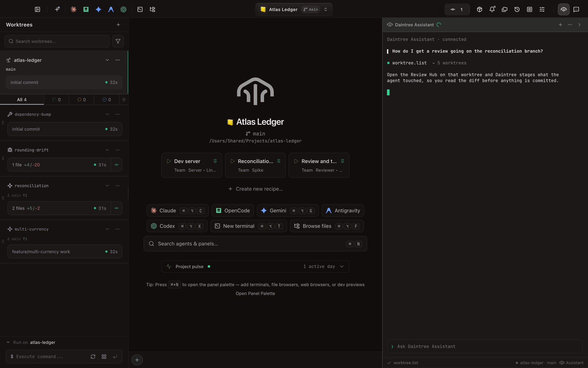Screen dimensions: 588x368
Task: Select the feature/multi-currency work row
Action: click(65, 251)
